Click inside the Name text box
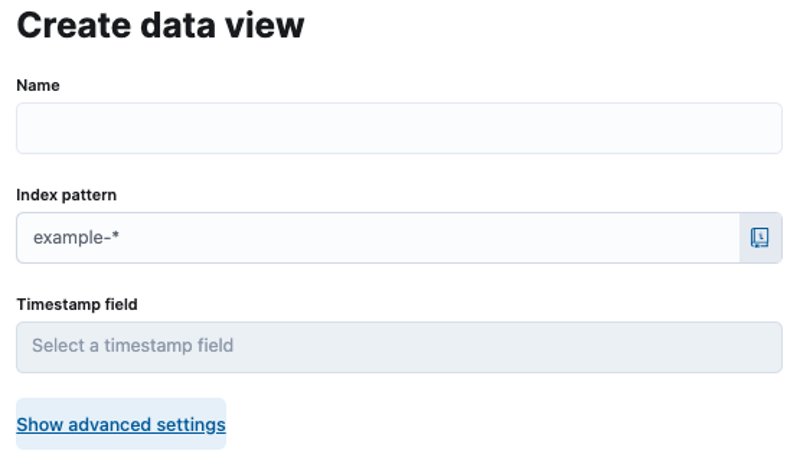The height and width of the screenshot is (467, 800). pos(399,128)
